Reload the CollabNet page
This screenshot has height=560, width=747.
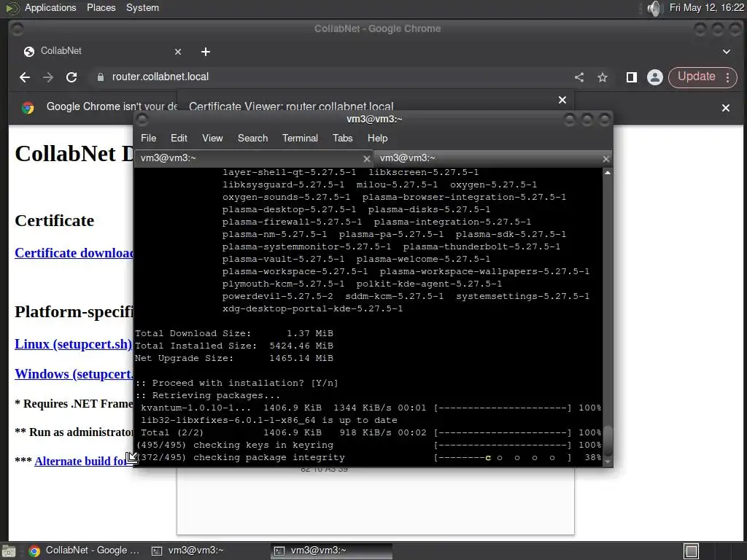point(71,77)
